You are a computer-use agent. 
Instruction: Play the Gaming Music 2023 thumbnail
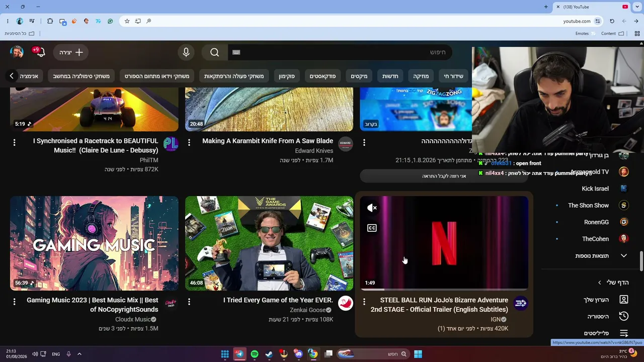click(x=94, y=243)
